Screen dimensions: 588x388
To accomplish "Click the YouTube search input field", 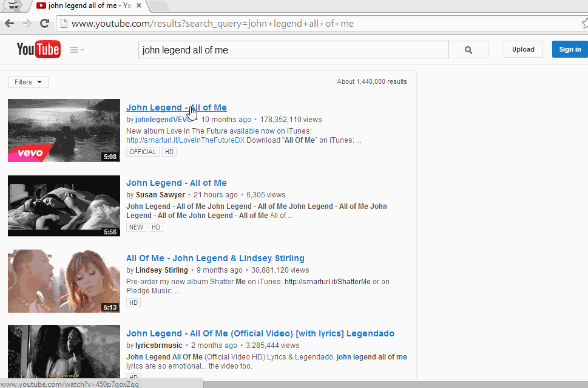I will tap(293, 50).
